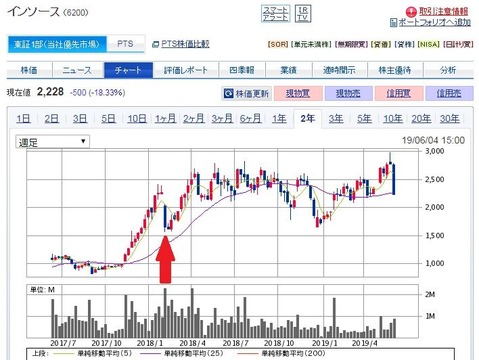Set chart period to 3ヶ月
Viewport: 479px width, 360px height.
(x=222, y=119)
